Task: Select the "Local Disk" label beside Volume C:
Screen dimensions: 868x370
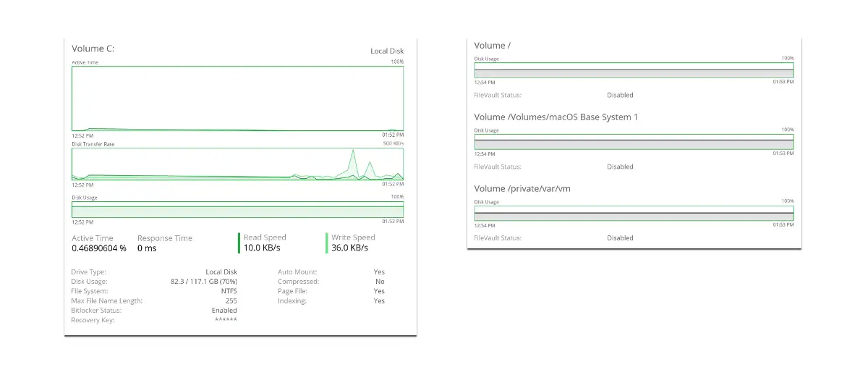Action: 387,51
